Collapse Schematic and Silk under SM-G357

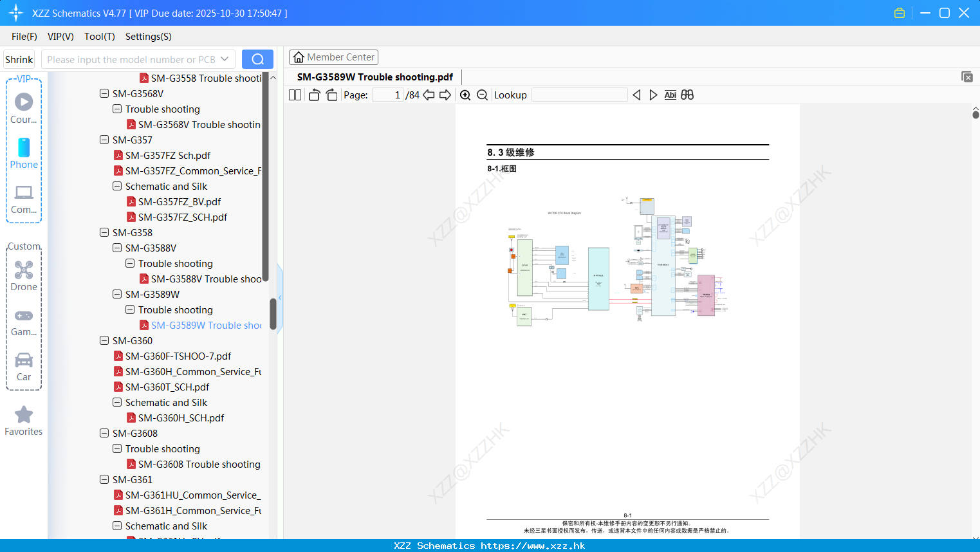(117, 186)
